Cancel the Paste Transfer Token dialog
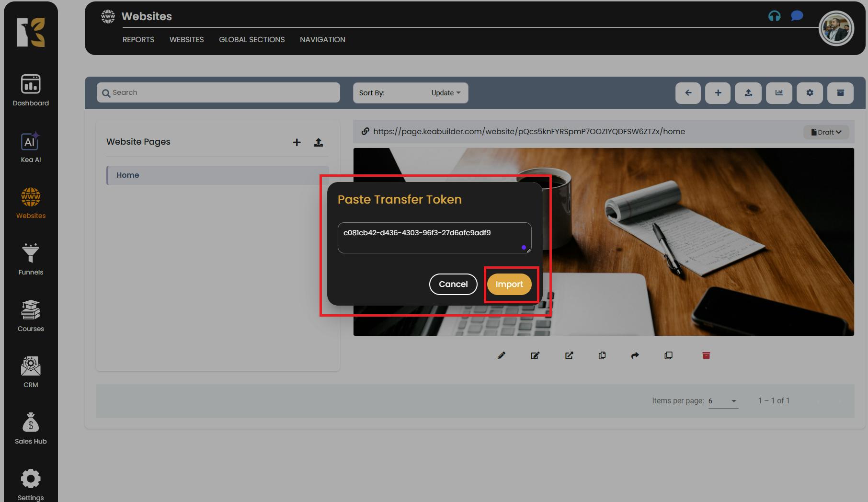This screenshot has height=502, width=868. point(453,284)
